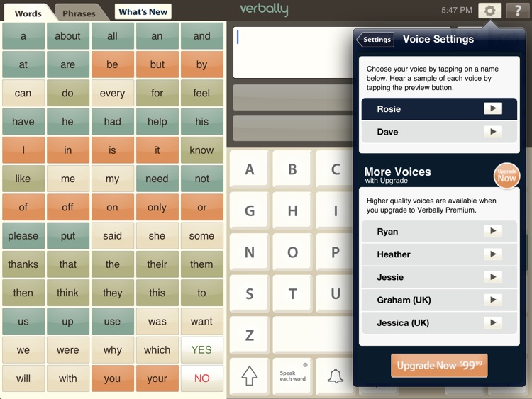Tap the word tile 'why'

[x=112, y=349]
